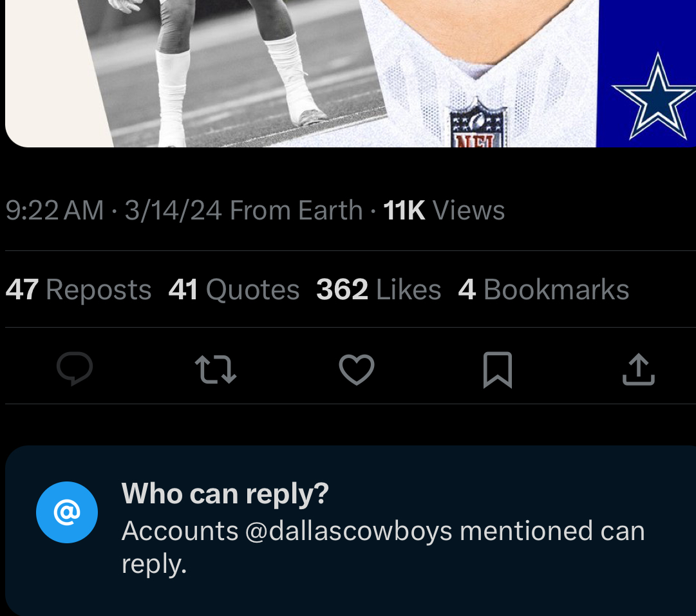
Task: Tap the "Who can reply?" heading
Action: click(225, 494)
